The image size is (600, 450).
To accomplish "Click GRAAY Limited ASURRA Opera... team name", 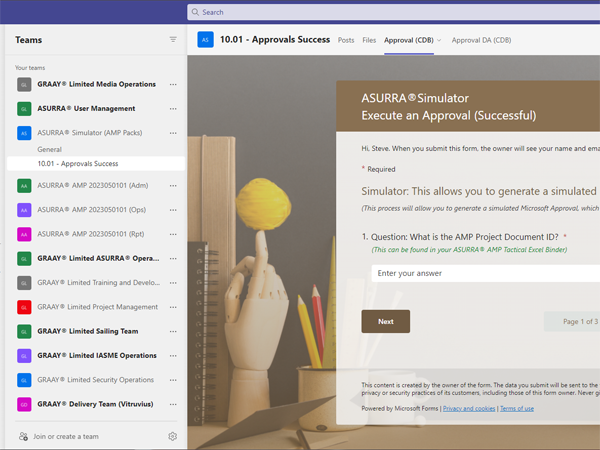I will click(98, 258).
